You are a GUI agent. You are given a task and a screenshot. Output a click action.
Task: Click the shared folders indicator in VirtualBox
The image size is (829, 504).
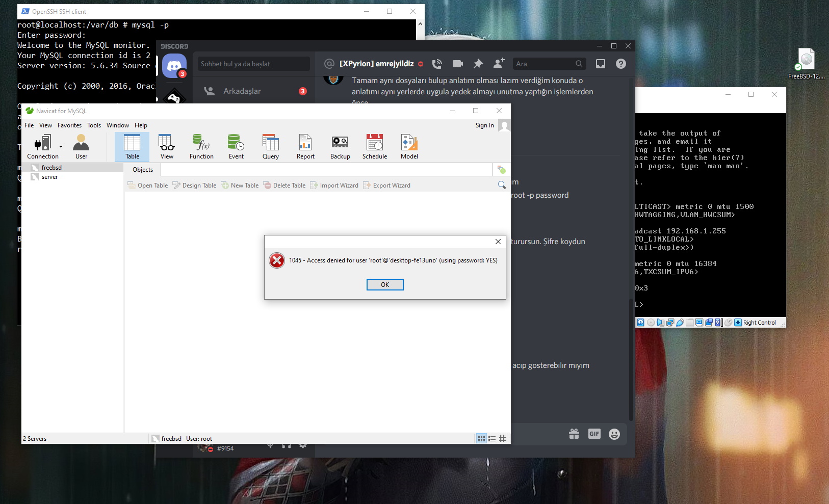coord(690,323)
